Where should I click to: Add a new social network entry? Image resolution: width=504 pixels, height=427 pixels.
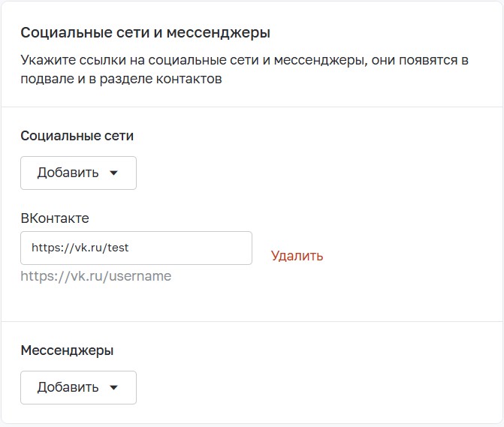tap(78, 173)
